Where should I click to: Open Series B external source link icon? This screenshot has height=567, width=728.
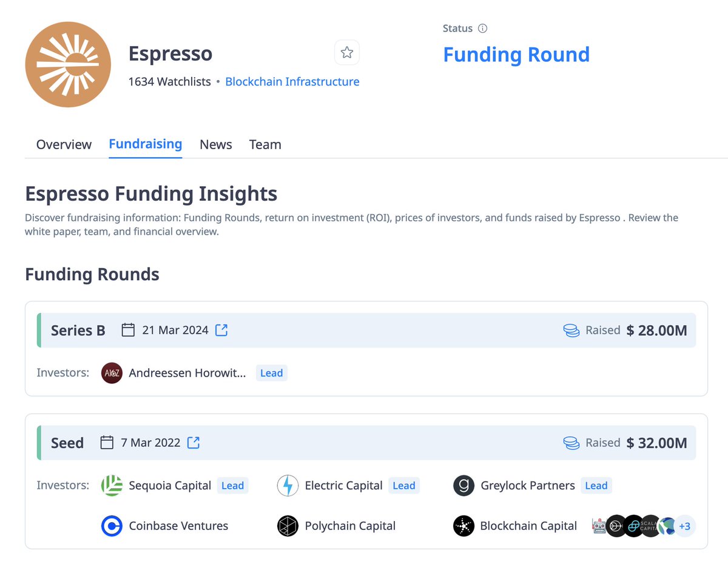pos(222,330)
